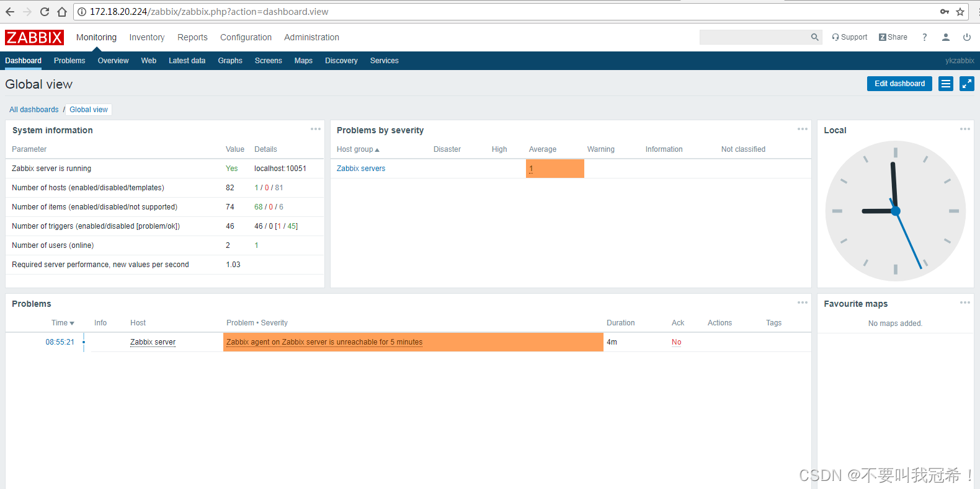
Task: Click enabled items count 68
Action: pyautogui.click(x=259, y=207)
